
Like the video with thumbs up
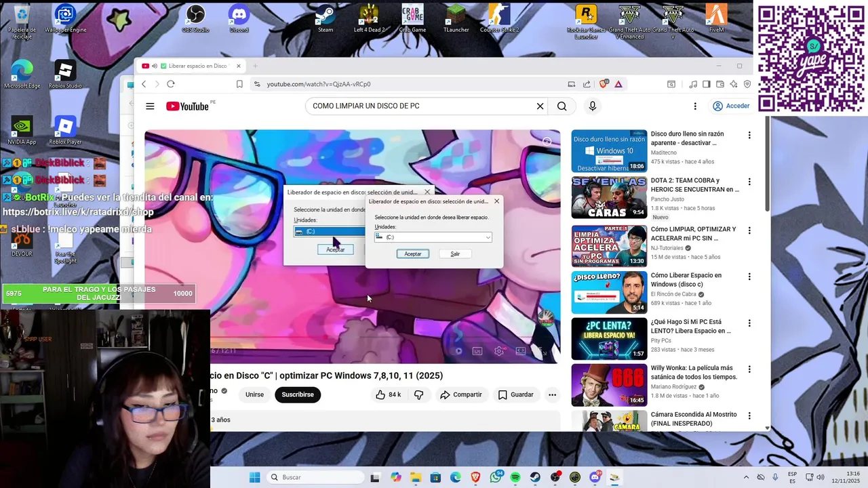tap(389, 394)
